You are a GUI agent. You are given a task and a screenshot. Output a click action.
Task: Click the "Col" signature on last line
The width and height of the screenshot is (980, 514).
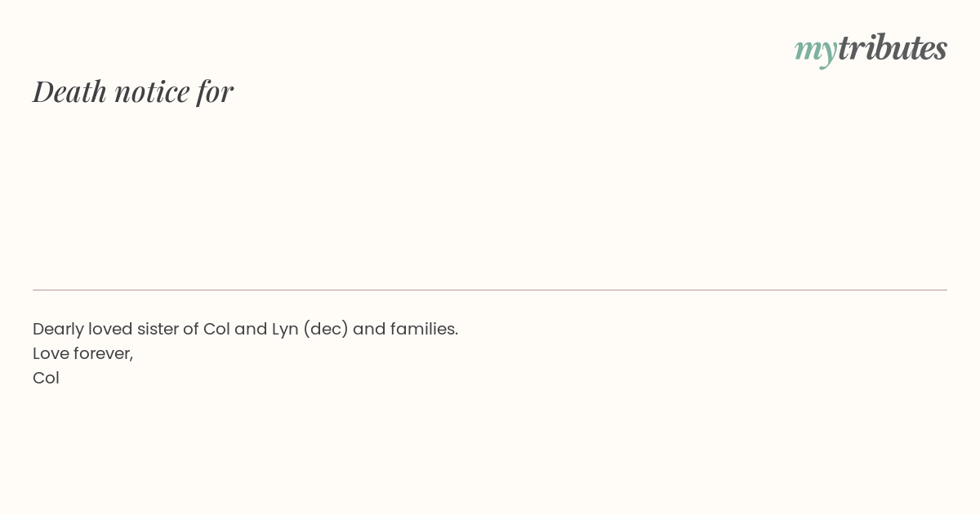pyautogui.click(x=46, y=378)
